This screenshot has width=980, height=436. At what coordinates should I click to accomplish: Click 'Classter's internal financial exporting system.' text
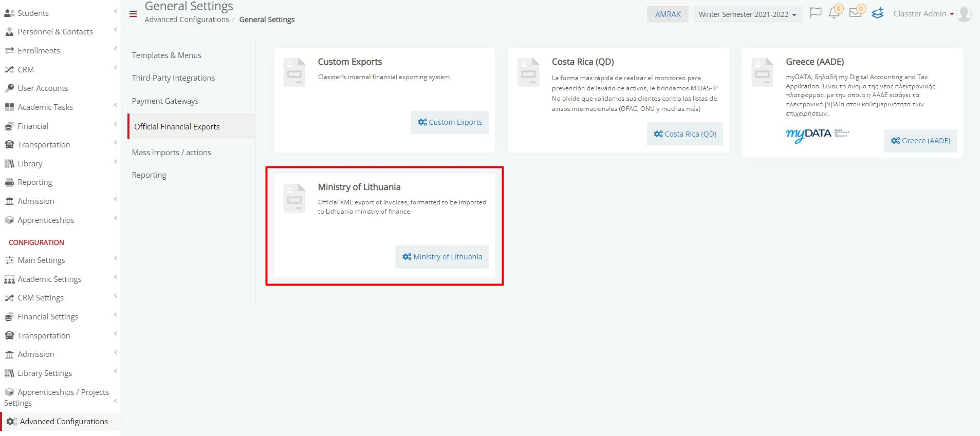384,77
